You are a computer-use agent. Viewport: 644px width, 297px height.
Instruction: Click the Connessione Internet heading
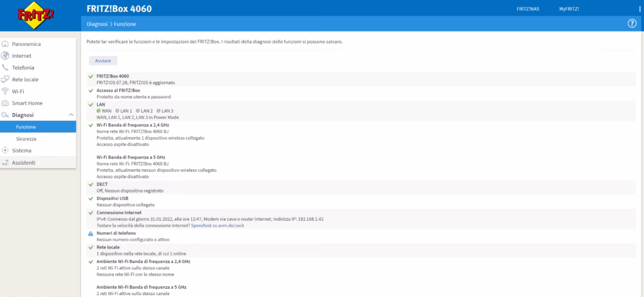click(x=119, y=213)
